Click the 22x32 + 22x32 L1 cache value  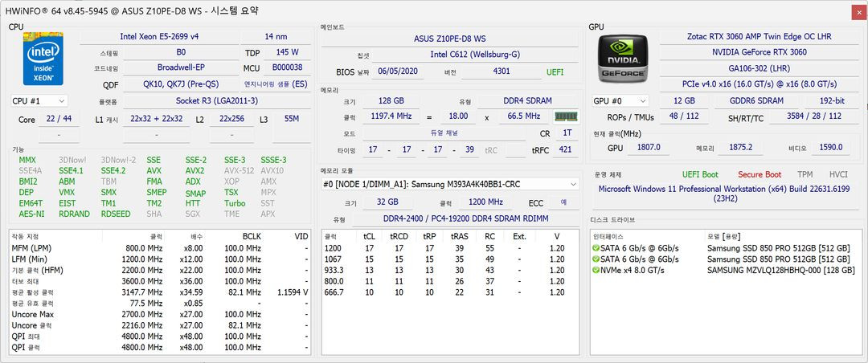157,119
